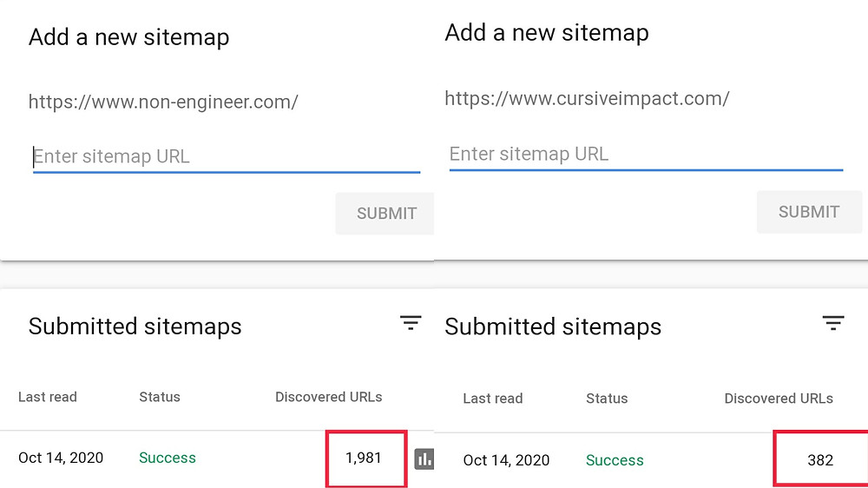The height and width of the screenshot is (488, 868).
Task: Click the https://www.cursiveimpact.com/ domain text
Action: [587, 98]
